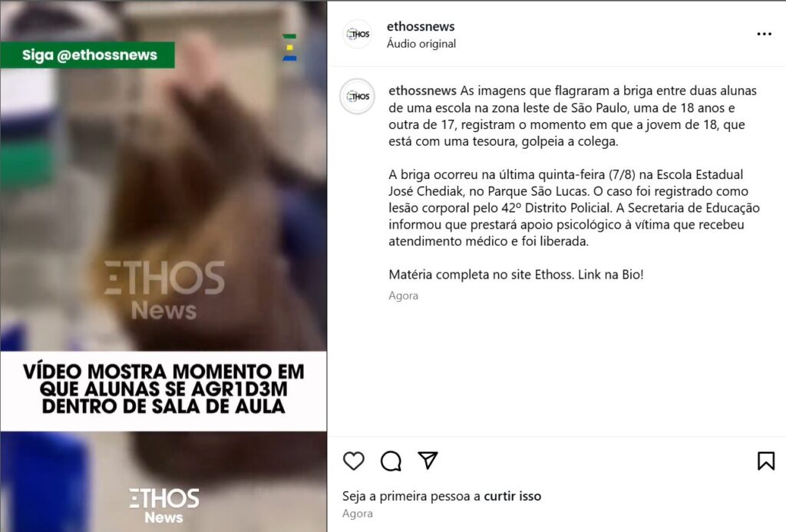Open the ethossnews profile picture in the header
The height and width of the screenshot is (532, 786).
point(358,34)
